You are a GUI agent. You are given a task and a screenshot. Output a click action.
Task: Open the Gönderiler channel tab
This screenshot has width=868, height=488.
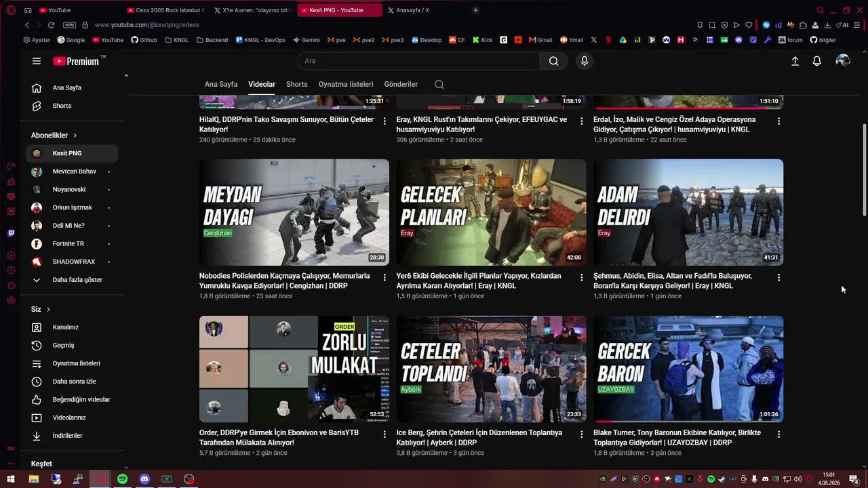(401, 85)
